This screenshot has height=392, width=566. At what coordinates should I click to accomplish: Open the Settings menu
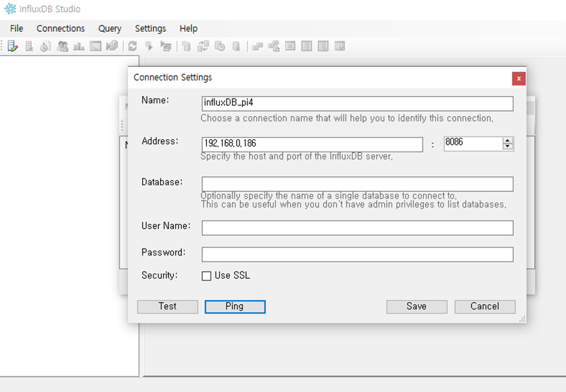pos(151,28)
